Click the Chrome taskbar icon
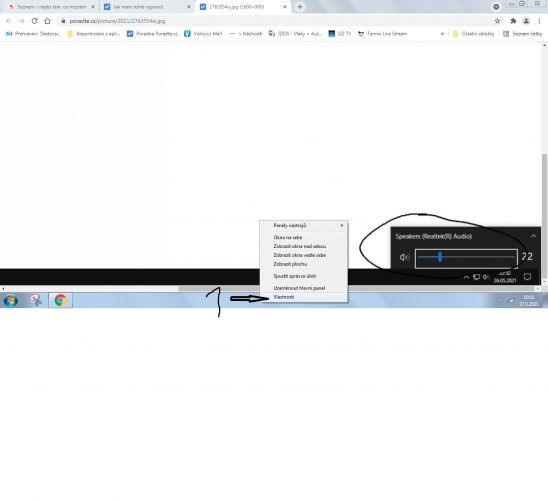 60,300
